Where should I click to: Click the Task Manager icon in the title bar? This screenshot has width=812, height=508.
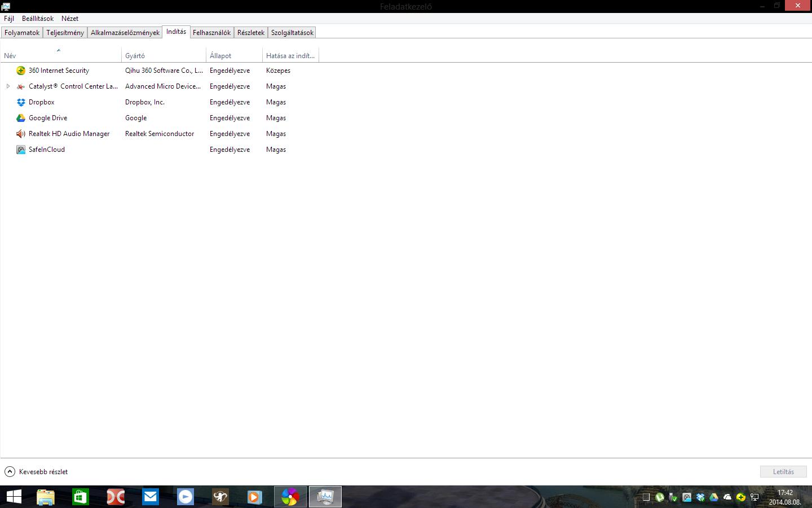click(6, 6)
